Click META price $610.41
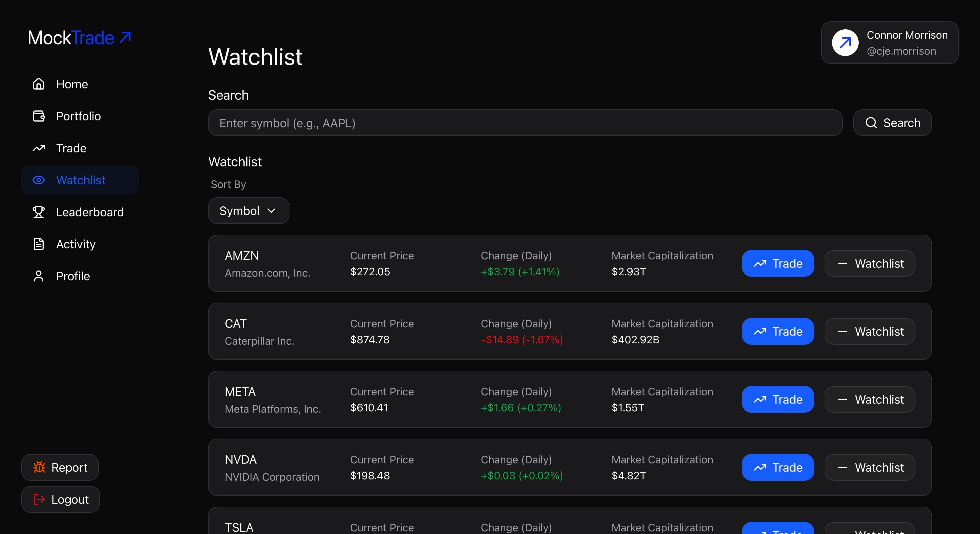 (x=369, y=408)
